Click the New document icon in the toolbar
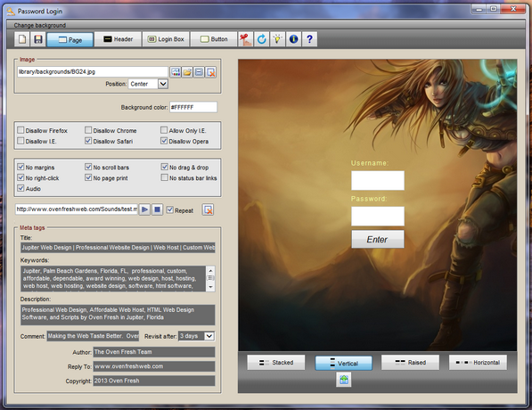 point(22,39)
